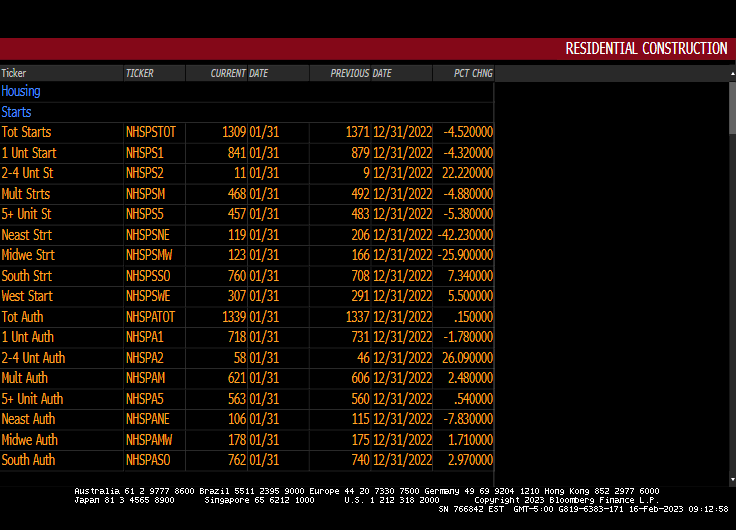
Task: Sort by the PCT CHNG column header
Action: point(474,73)
